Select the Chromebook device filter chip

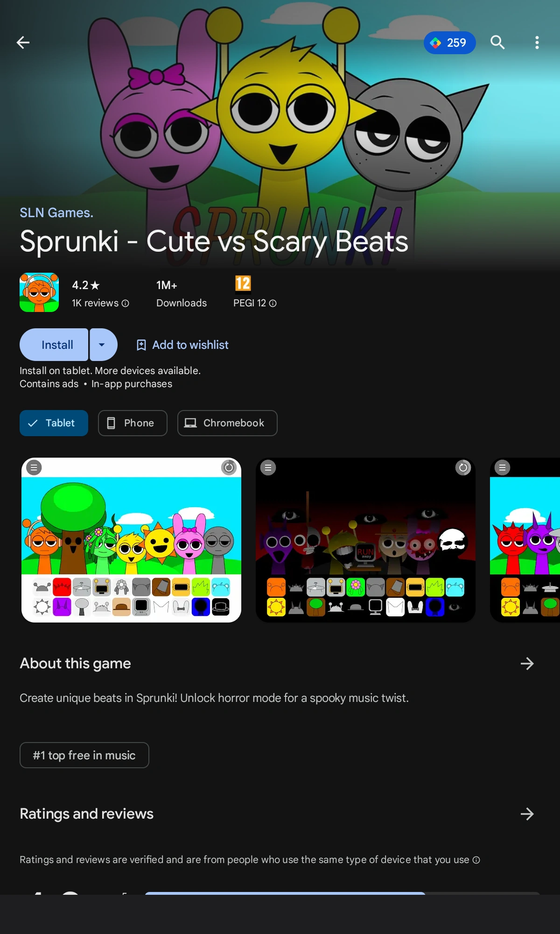227,423
